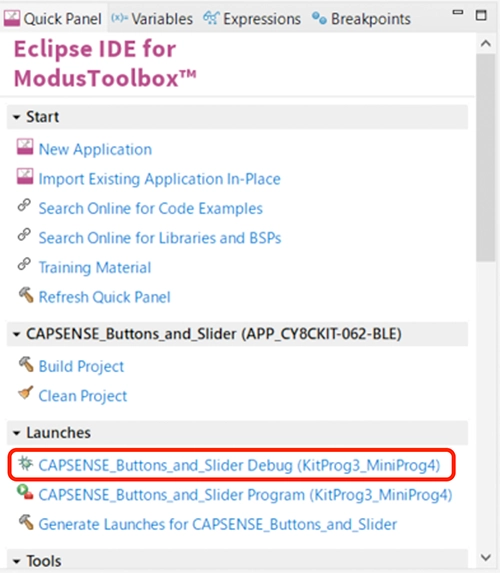Screen dimensions: 500x573
Task: Collapse the Launches section
Action: (16, 433)
